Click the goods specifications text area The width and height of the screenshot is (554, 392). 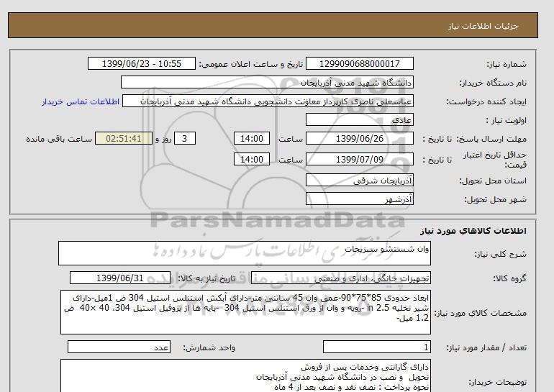coord(245,312)
